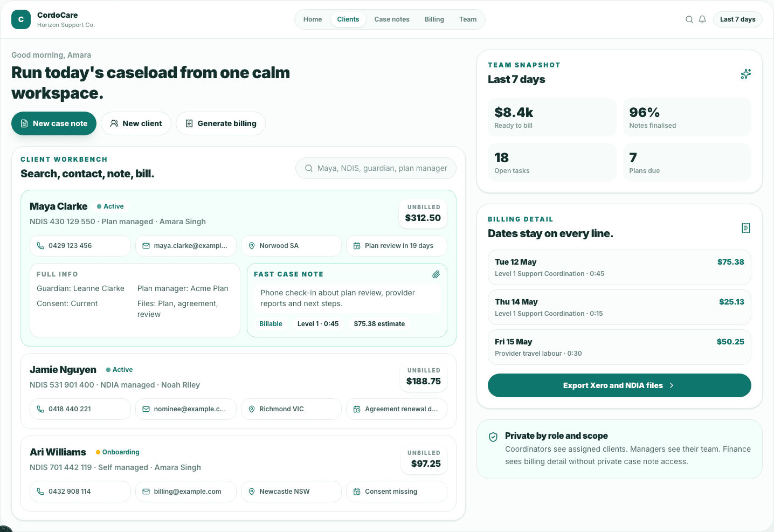Click calendar icon for Agreement renewal
Screen dimensions: 774x532
tap(357, 409)
